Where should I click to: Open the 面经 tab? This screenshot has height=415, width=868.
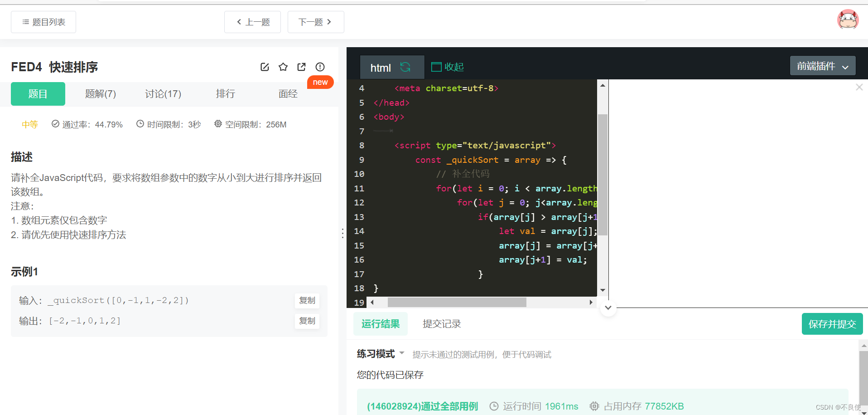[288, 94]
